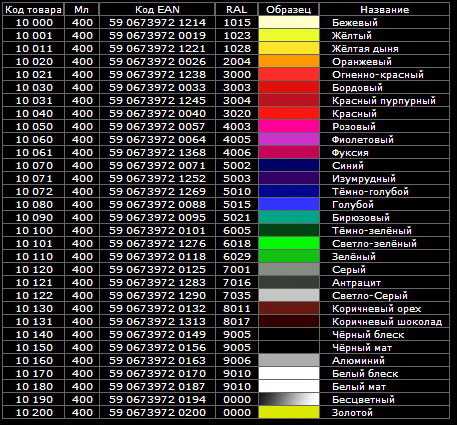
Task: Click the gradient Бесцветный sample swatch
Action: point(289,400)
